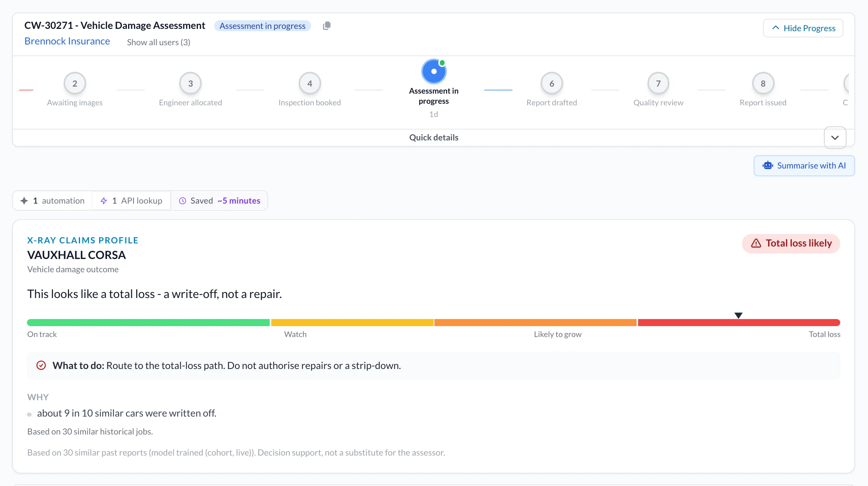Collapse progress with Hide Progress button
This screenshot has height=486, width=868.
(x=803, y=28)
